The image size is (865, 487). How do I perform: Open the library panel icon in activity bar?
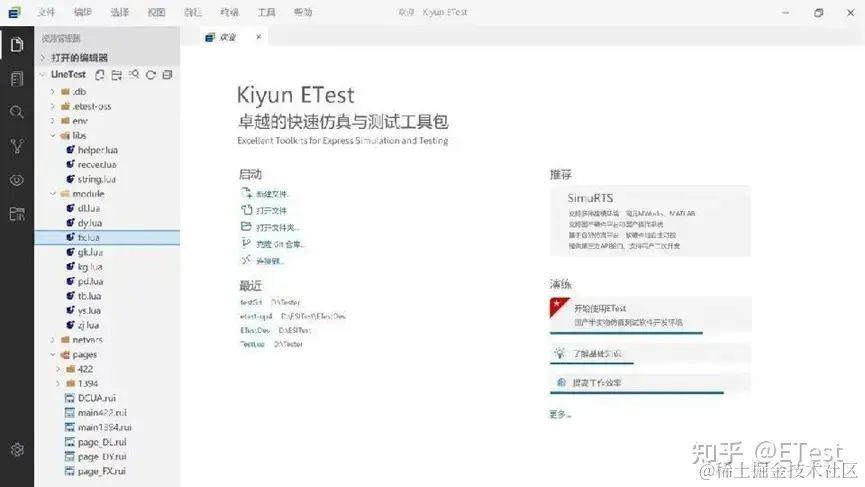coord(17,214)
